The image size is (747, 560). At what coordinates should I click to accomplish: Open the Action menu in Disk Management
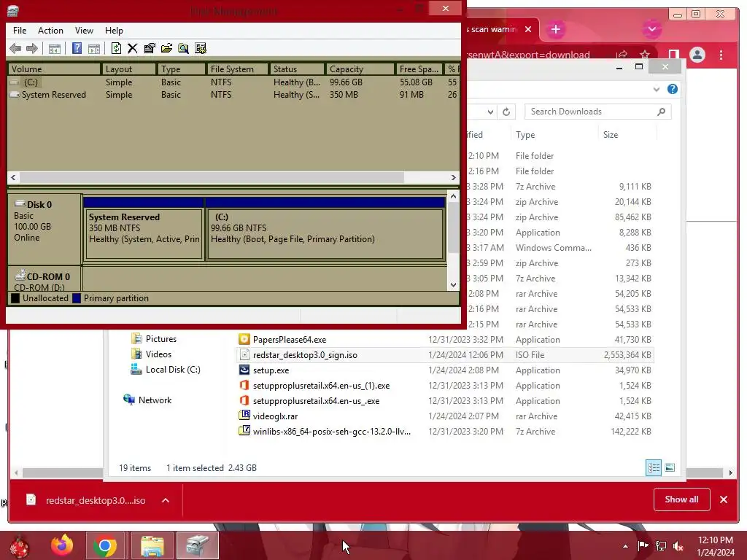click(50, 31)
